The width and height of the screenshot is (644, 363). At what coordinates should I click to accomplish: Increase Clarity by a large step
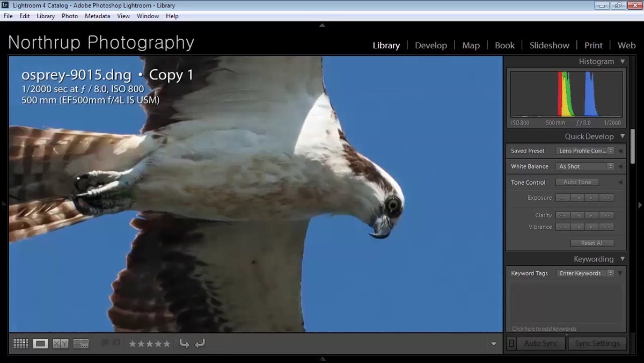(607, 215)
